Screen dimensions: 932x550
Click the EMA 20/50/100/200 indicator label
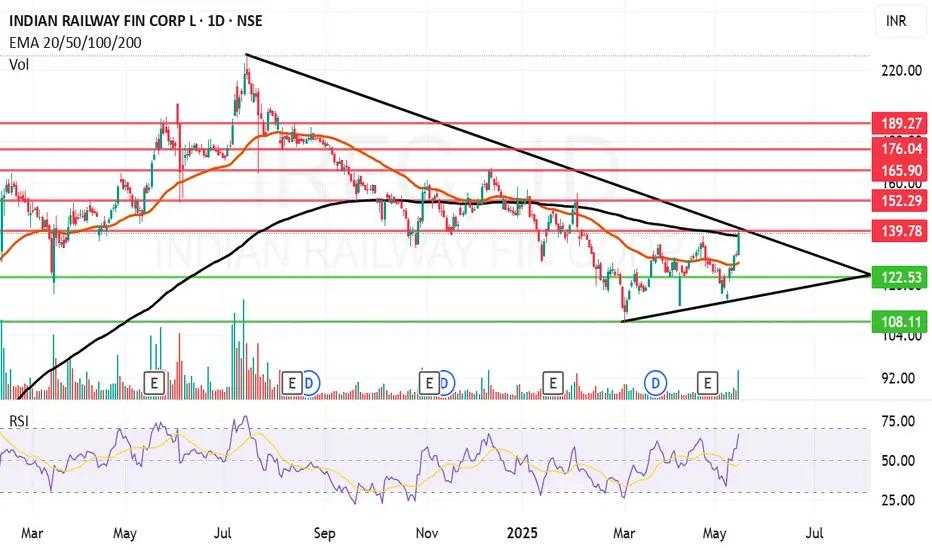tap(75, 43)
